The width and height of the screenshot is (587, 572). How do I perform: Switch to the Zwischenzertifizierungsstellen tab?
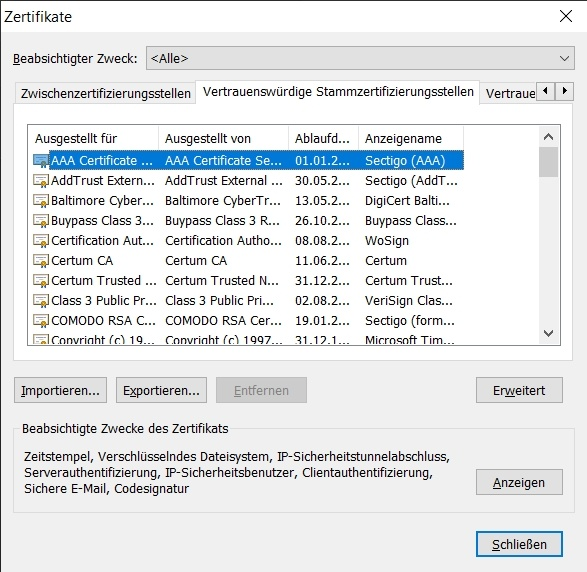[106, 93]
